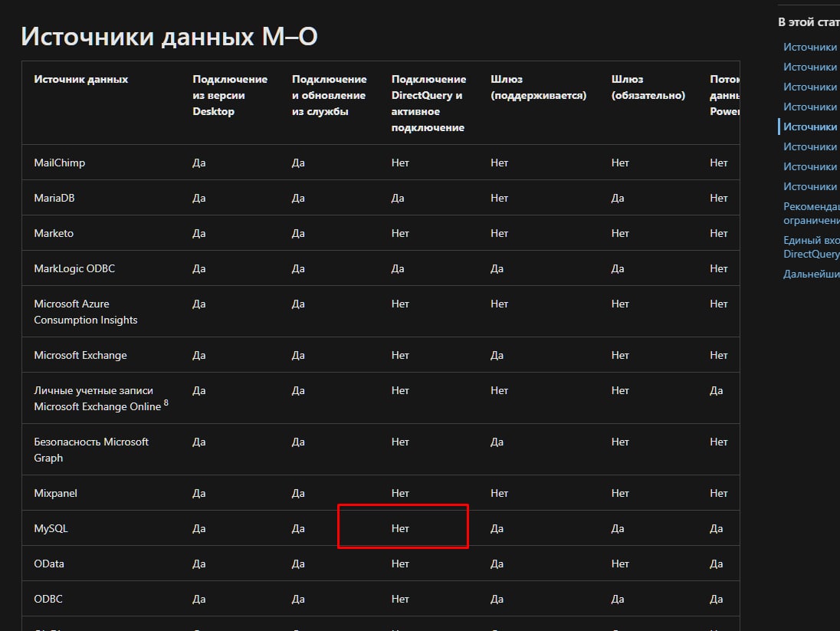Click column header 'Шлюз (поддерживается)'
This screenshot has width=840, height=631.
tap(538, 87)
